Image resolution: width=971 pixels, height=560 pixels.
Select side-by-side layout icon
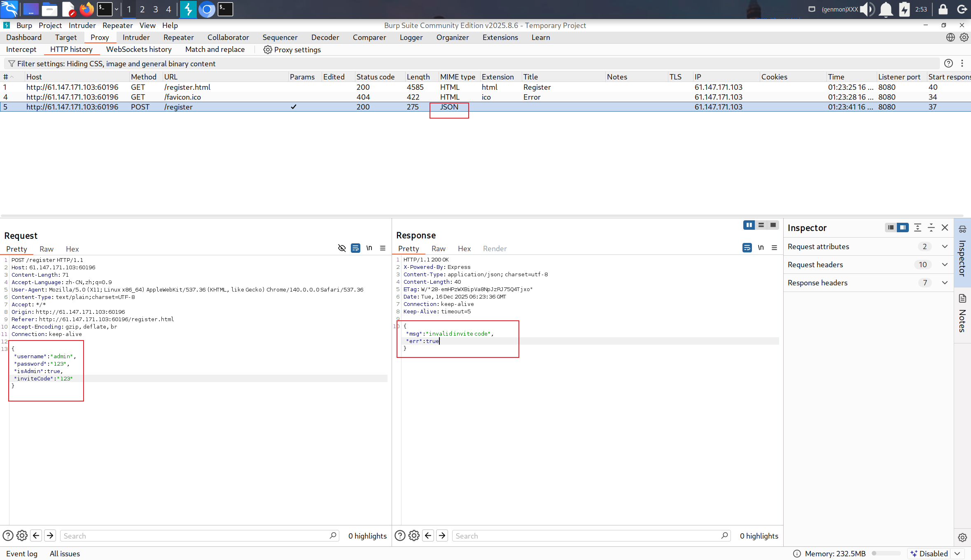click(749, 225)
